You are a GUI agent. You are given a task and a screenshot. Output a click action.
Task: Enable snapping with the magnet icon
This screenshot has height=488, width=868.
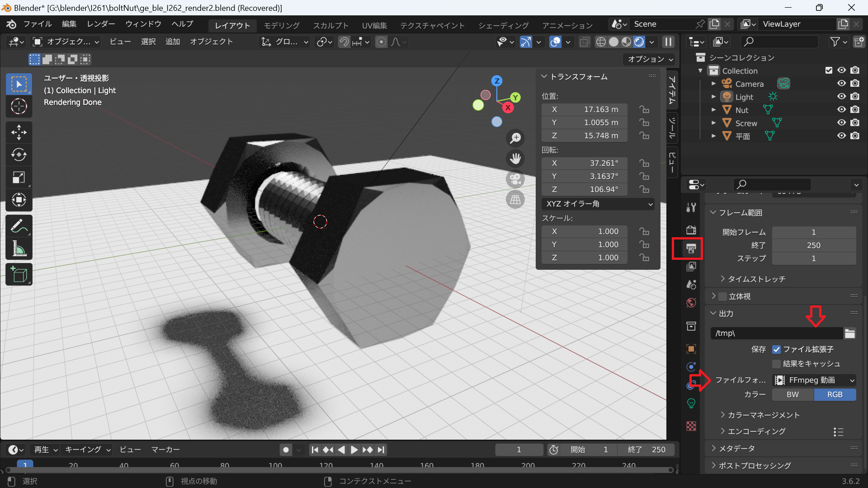pos(344,42)
